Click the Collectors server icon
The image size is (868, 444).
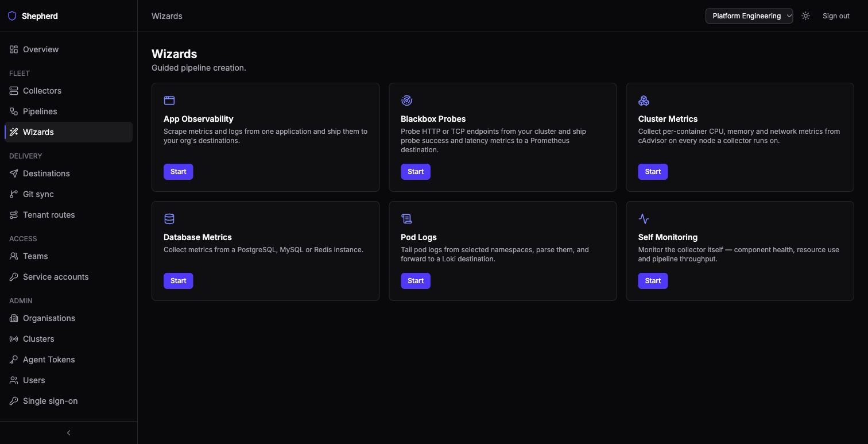(14, 91)
